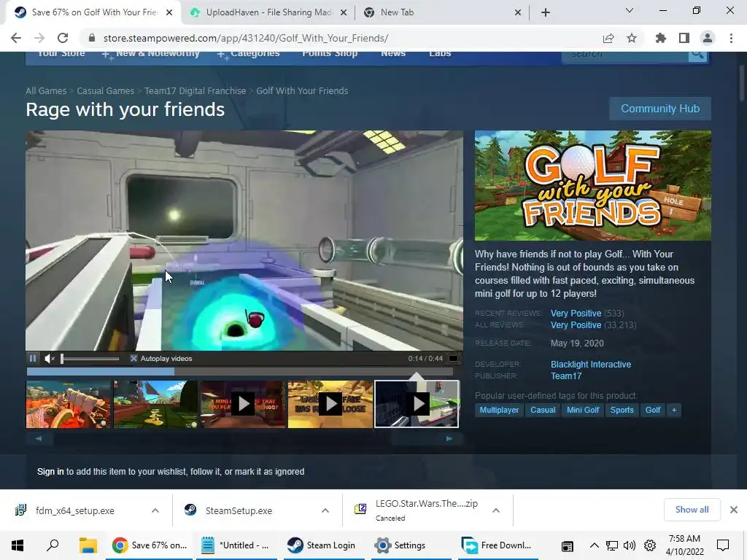Open Free Download Manager in taskbar
This screenshot has height=560, width=747.
497,545
